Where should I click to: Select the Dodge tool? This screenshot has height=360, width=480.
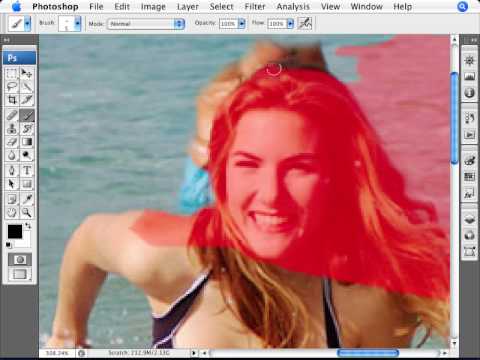[27, 155]
